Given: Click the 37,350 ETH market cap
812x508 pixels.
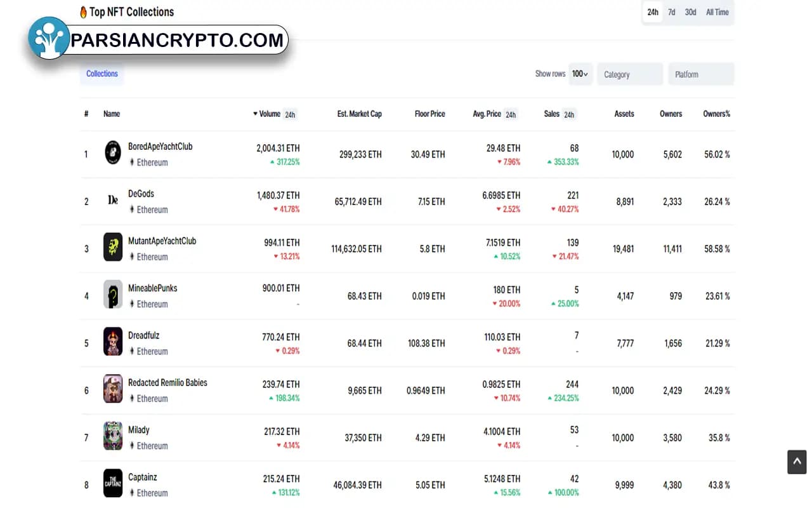Looking at the screenshot, I should pos(363,438).
